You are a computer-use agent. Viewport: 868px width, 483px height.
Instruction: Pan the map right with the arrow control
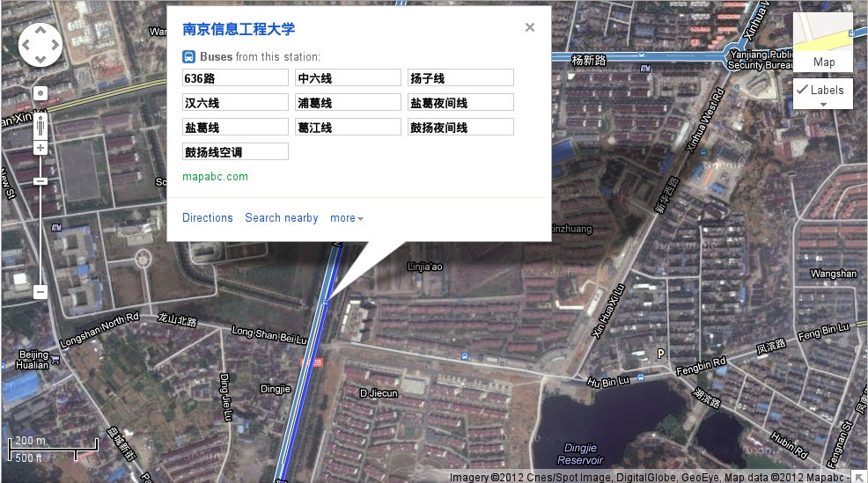tap(55, 45)
